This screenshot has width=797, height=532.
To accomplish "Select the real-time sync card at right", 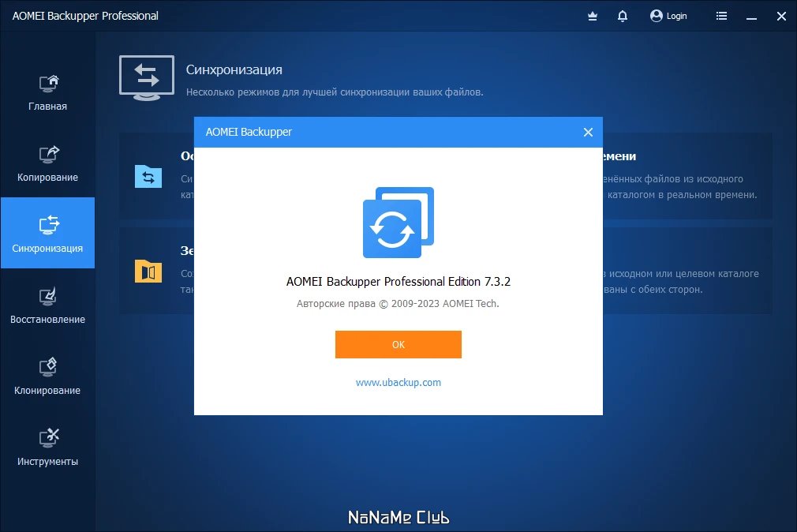I will (687, 176).
